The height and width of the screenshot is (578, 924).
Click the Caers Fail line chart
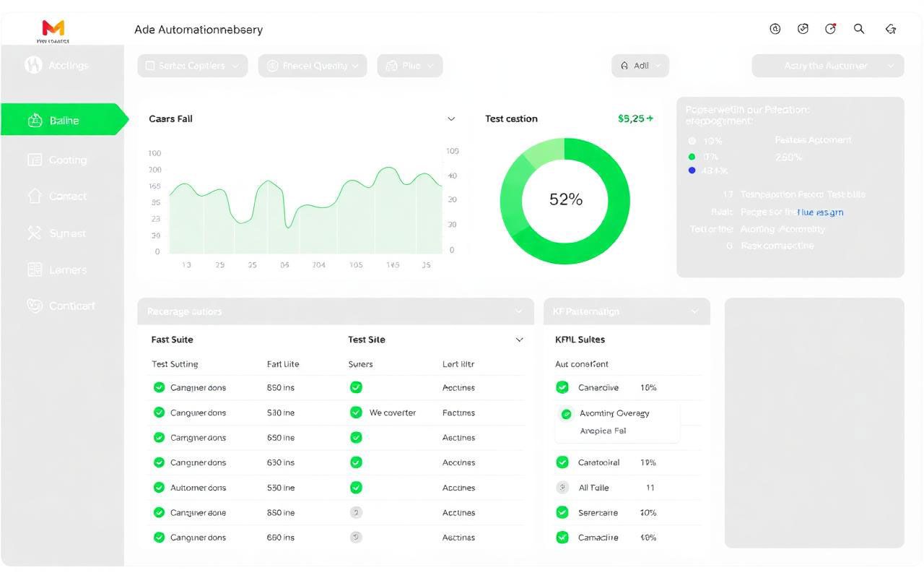tap(305, 210)
